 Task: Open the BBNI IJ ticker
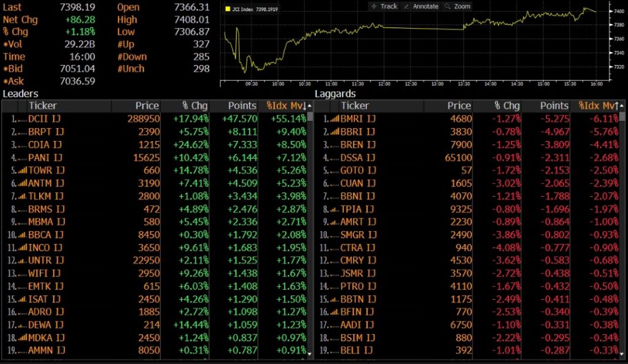tap(358, 196)
